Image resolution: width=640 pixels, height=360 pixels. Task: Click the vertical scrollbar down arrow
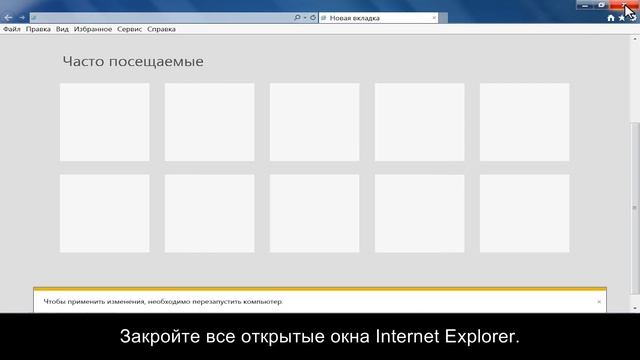pos(635,308)
